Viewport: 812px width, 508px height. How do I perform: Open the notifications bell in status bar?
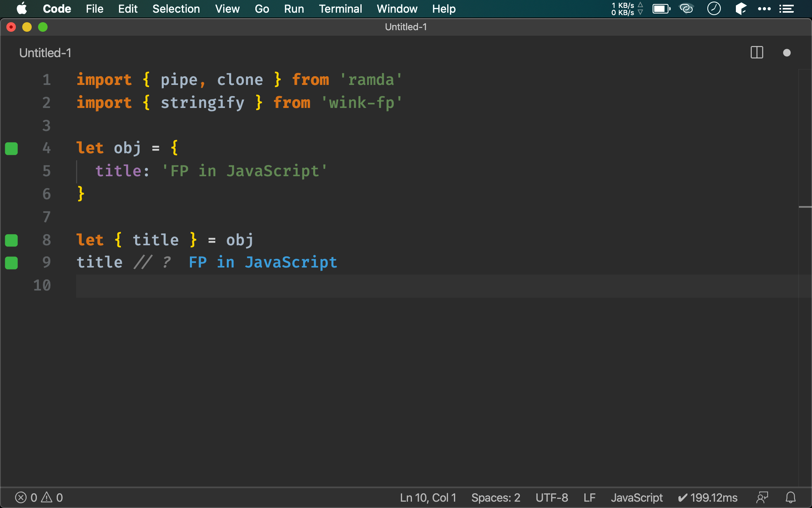791,497
